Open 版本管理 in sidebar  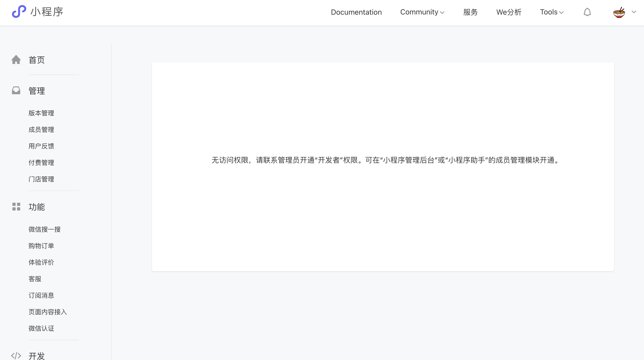[41, 113]
